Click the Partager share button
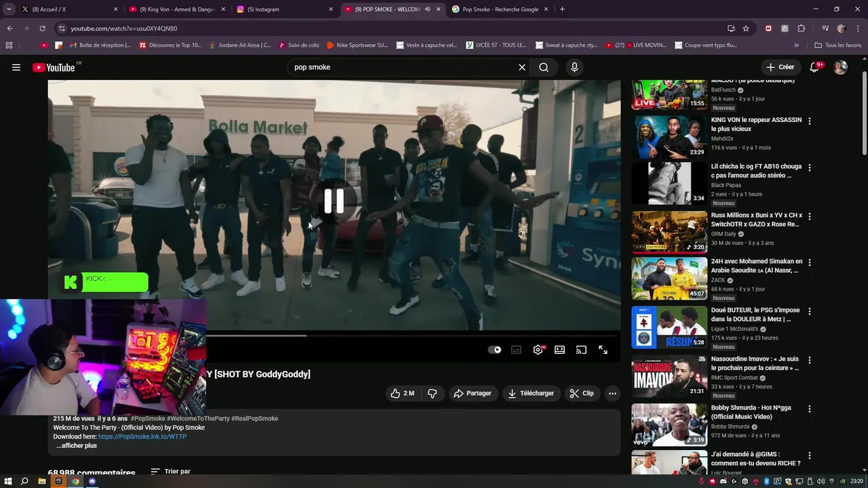868x488 pixels. click(x=473, y=393)
